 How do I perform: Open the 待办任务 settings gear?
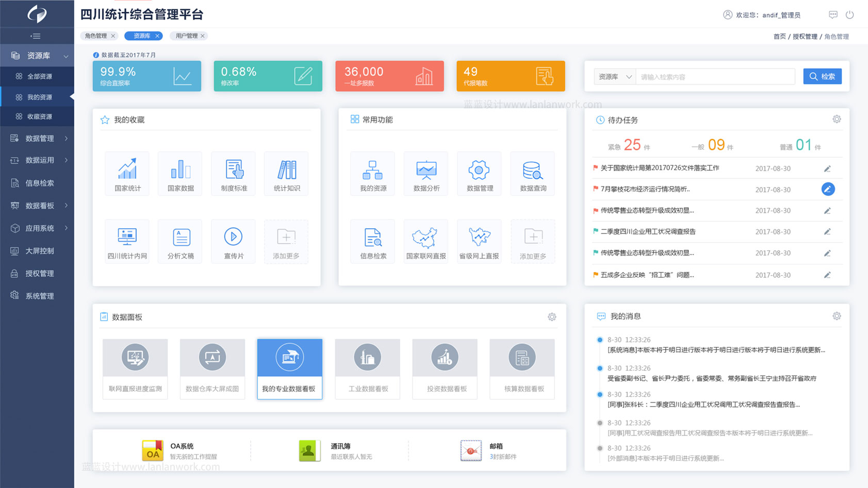click(837, 119)
